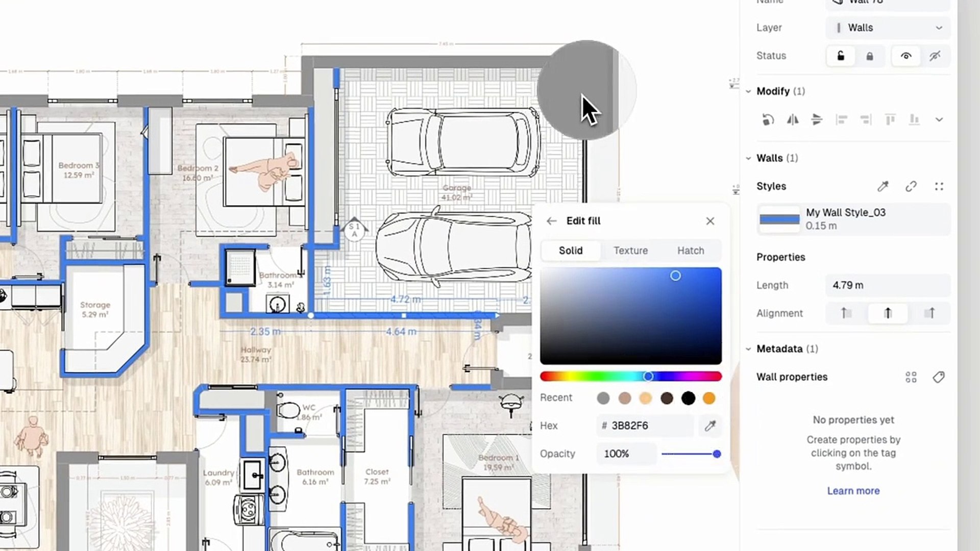
Task: Open the four-dot grid next to Styles
Action: coord(939,187)
